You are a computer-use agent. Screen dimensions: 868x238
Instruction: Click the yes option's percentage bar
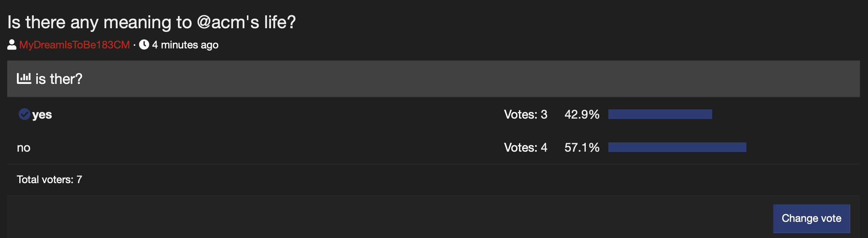[x=660, y=114]
